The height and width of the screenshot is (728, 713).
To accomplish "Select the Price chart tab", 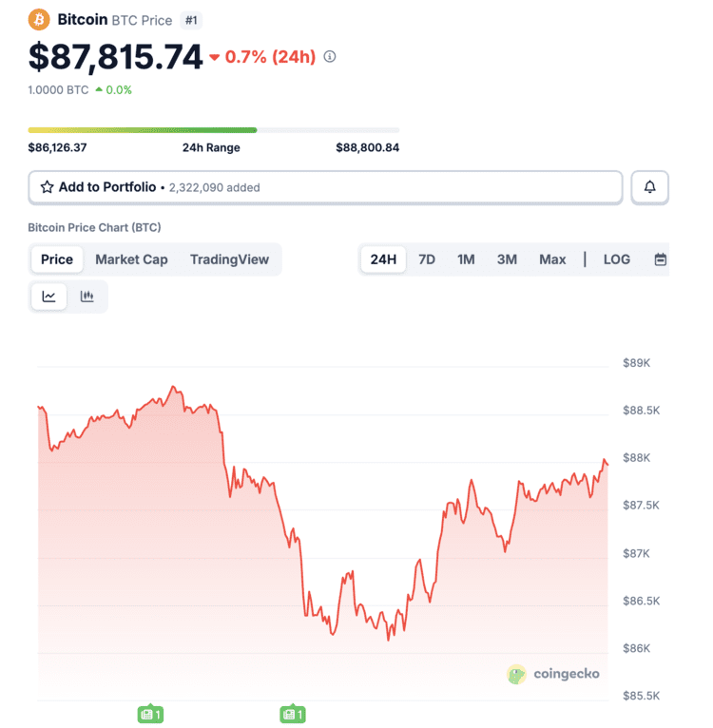I will pyautogui.click(x=57, y=259).
